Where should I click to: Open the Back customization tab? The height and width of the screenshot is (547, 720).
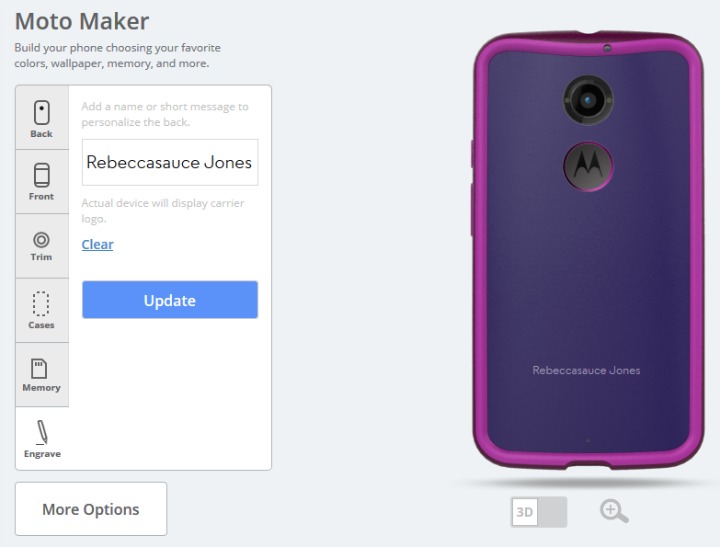pos(42,118)
